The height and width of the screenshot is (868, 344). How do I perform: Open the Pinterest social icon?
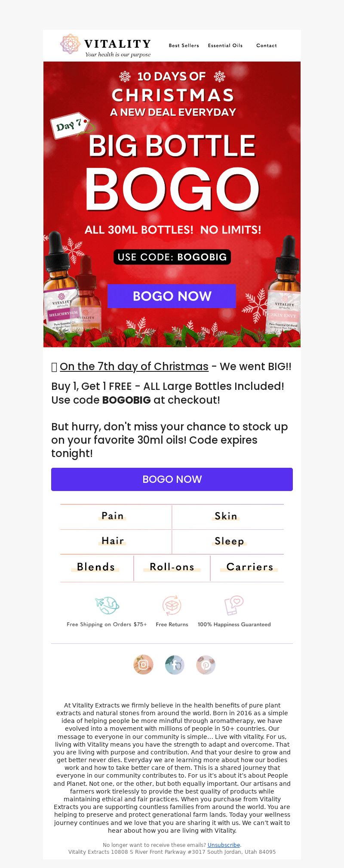pyautogui.click(x=206, y=664)
